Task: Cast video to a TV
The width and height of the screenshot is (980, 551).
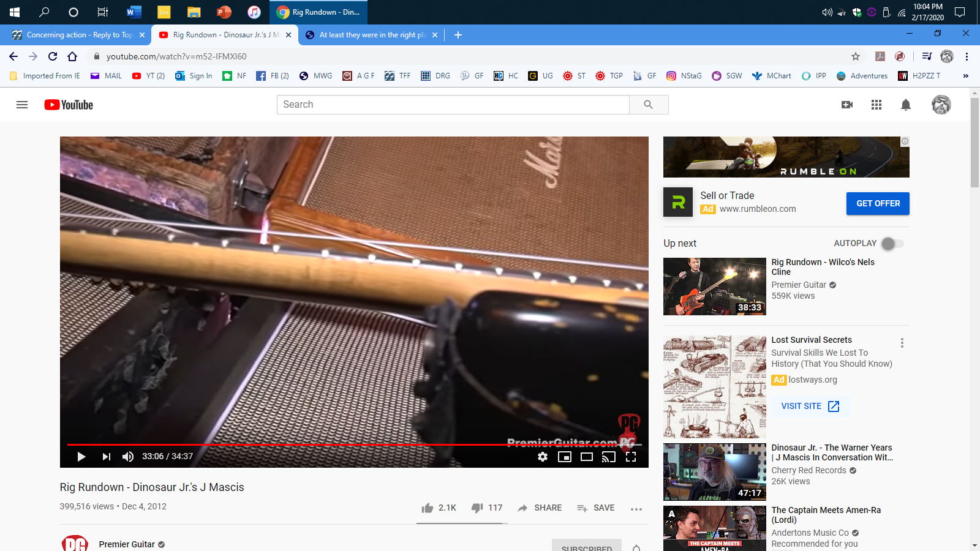Action: 609,457
